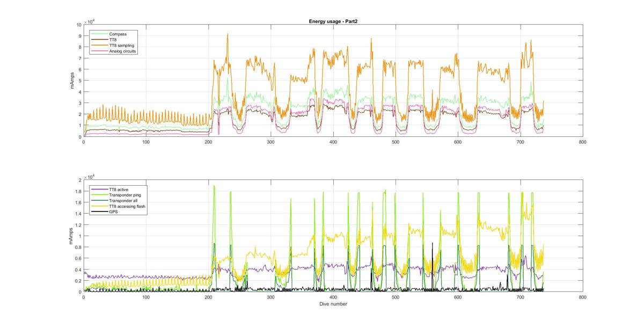The width and height of the screenshot is (644, 328).
Task: Click the "0.4" y-axis tick label
Action: pyautogui.click(x=78, y=270)
